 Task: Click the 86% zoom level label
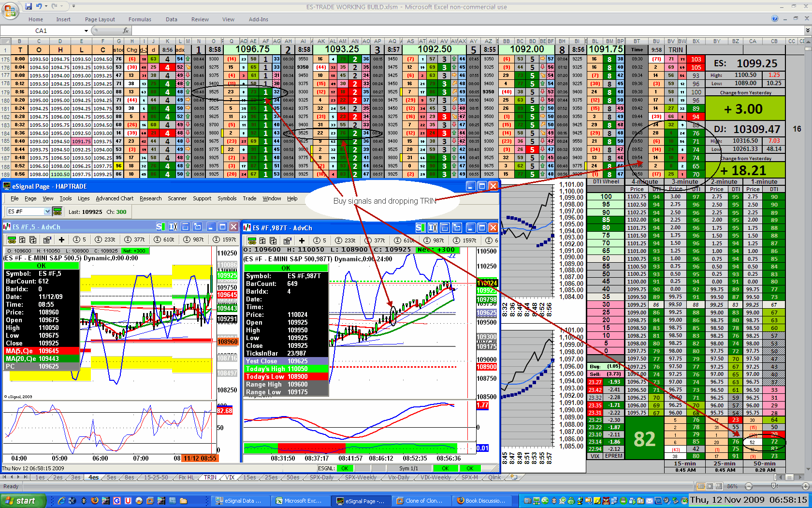coord(732,486)
